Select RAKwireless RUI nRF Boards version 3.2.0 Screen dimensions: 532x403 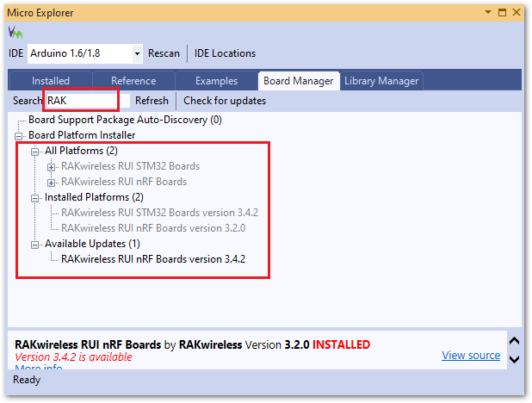point(153,228)
